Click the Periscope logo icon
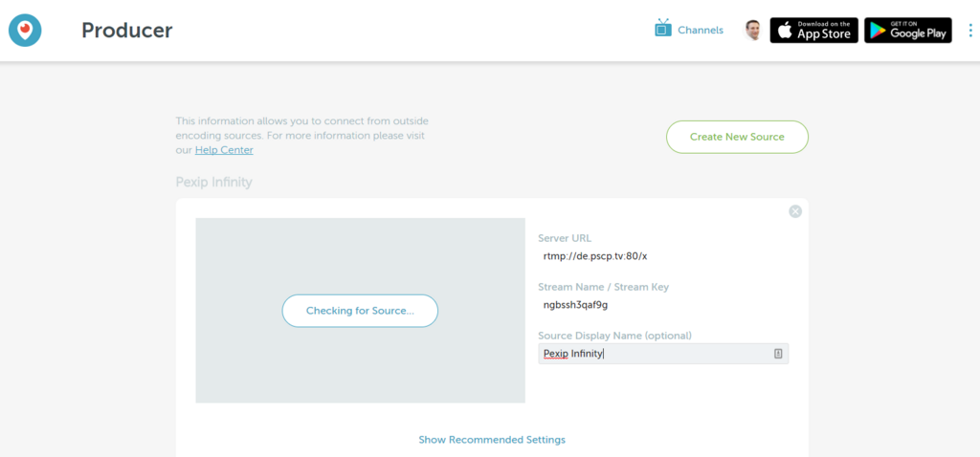980x457 pixels. point(25,30)
